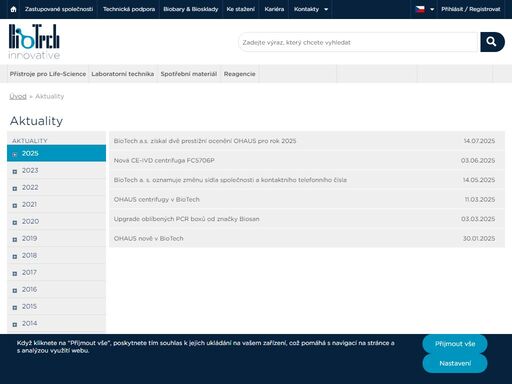Select year 2018 in Aktuality sidebar

[56, 255]
